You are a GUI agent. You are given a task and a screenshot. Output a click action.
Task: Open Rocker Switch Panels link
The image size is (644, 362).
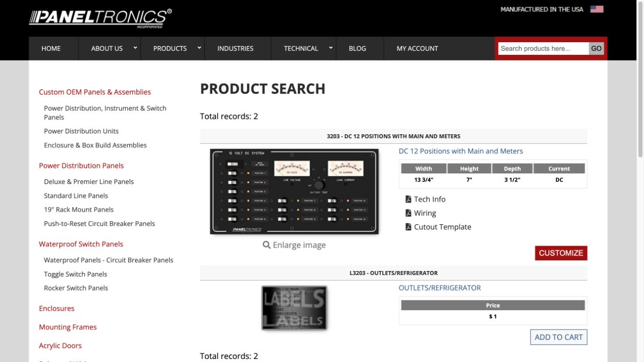[76, 288]
